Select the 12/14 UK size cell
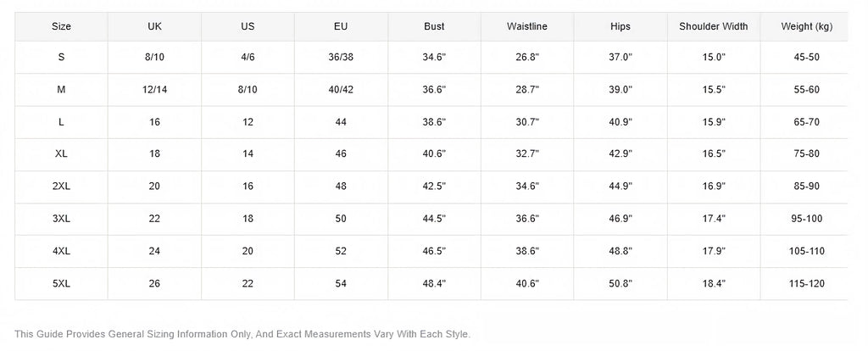 coord(154,90)
